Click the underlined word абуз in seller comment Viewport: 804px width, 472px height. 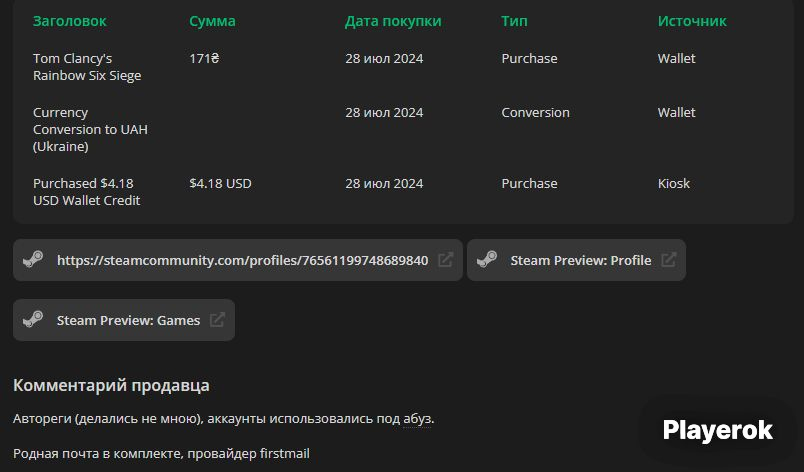417,419
